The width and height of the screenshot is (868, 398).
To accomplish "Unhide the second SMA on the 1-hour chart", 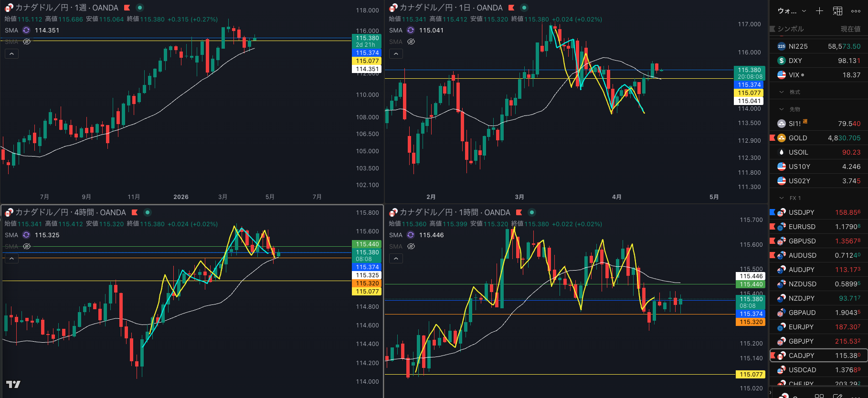I will pyautogui.click(x=411, y=246).
